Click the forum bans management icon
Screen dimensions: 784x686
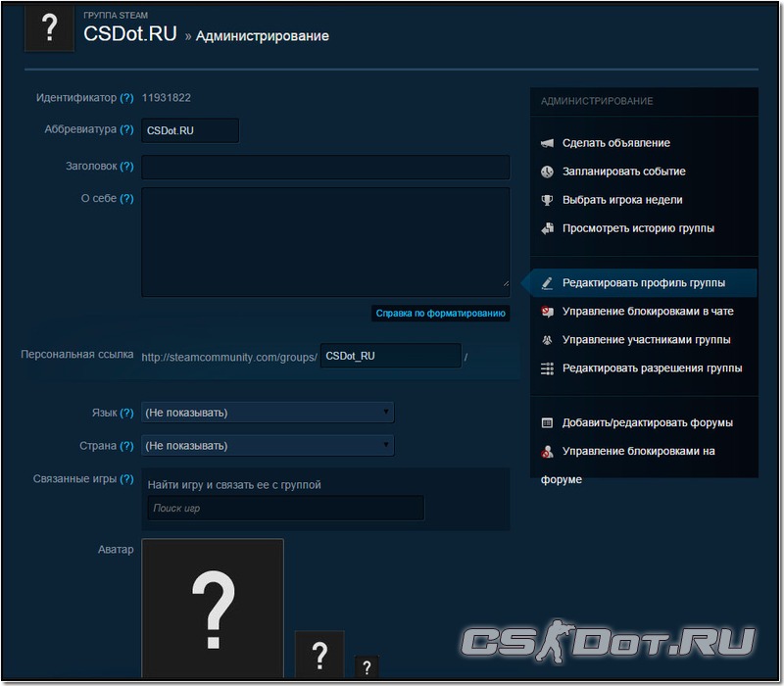(x=547, y=452)
